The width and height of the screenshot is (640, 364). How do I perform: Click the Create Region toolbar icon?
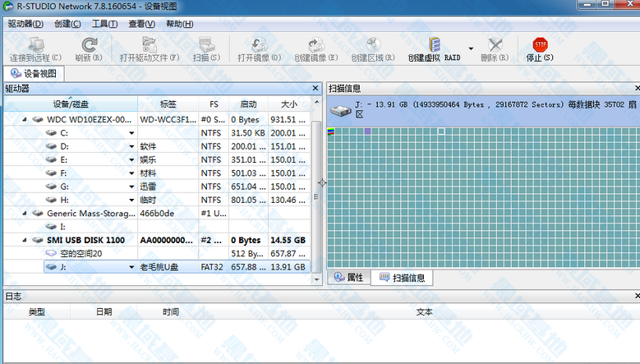(373, 44)
